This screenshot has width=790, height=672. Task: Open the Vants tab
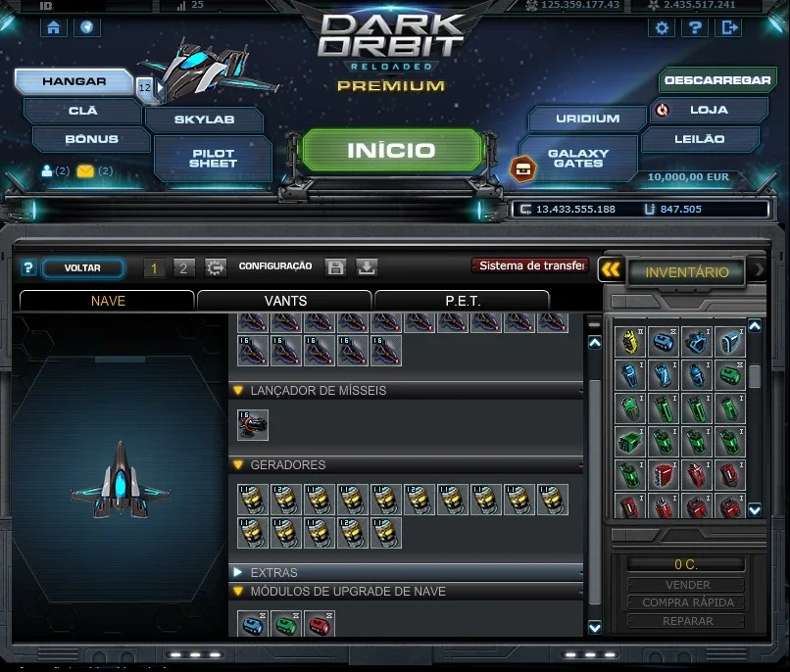pyautogui.click(x=285, y=301)
